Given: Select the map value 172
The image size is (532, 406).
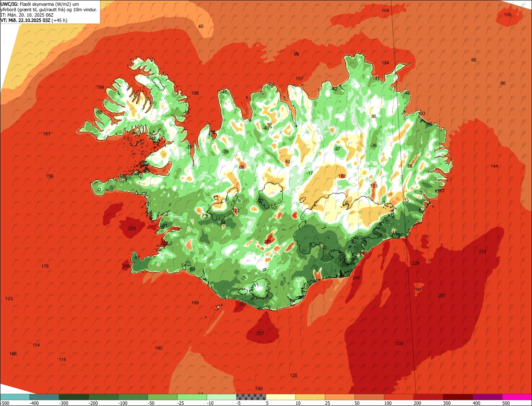Looking at the screenshot, I should (342, 176).
